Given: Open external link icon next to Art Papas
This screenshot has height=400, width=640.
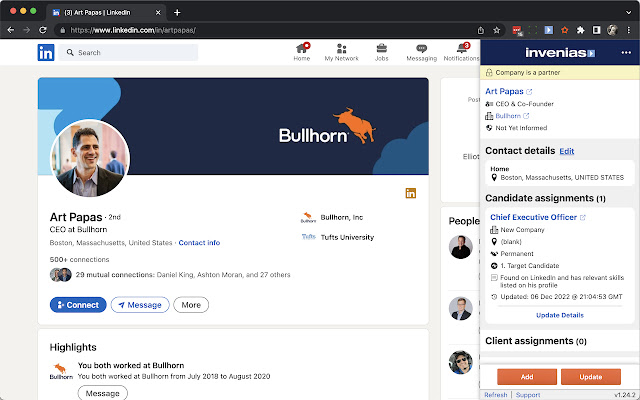Looking at the screenshot, I should click(529, 92).
